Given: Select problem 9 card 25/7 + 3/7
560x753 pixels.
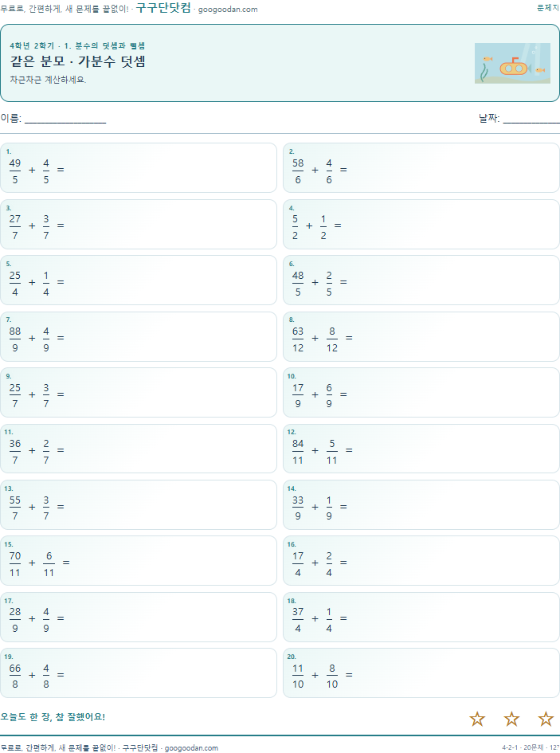Looking at the screenshot, I should pos(139,392).
